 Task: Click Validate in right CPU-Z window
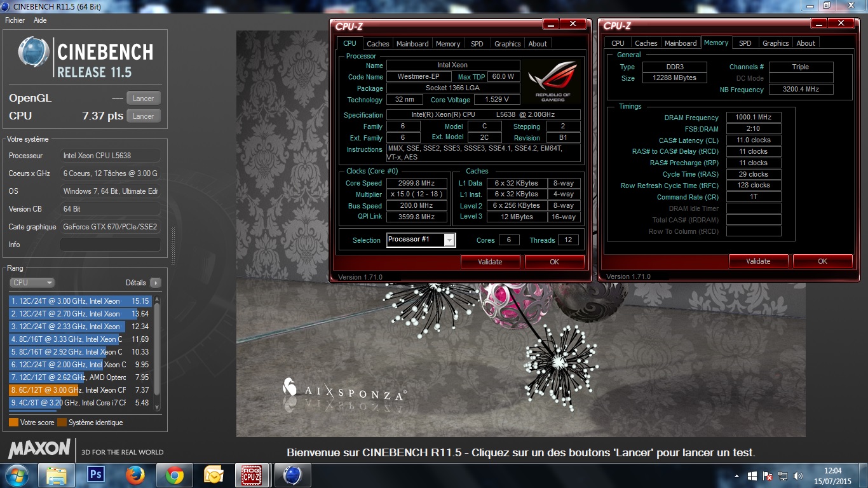[x=758, y=261]
